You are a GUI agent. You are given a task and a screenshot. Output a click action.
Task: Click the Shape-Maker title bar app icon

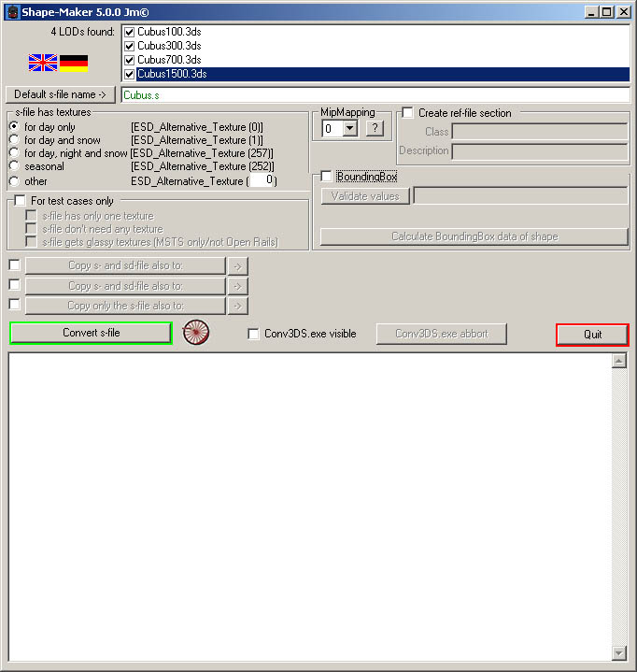pos(11,11)
